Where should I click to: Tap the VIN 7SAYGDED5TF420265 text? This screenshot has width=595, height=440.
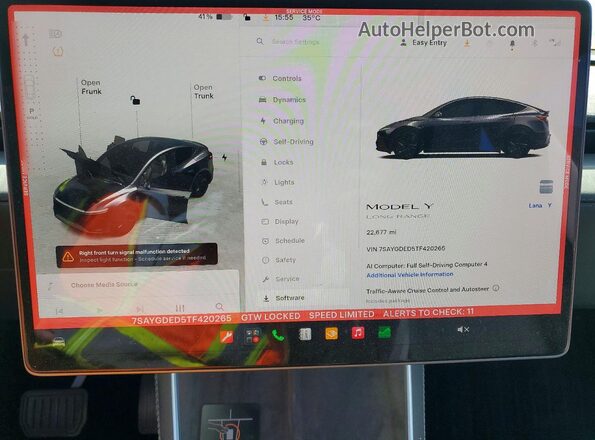(x=406, y=248)
